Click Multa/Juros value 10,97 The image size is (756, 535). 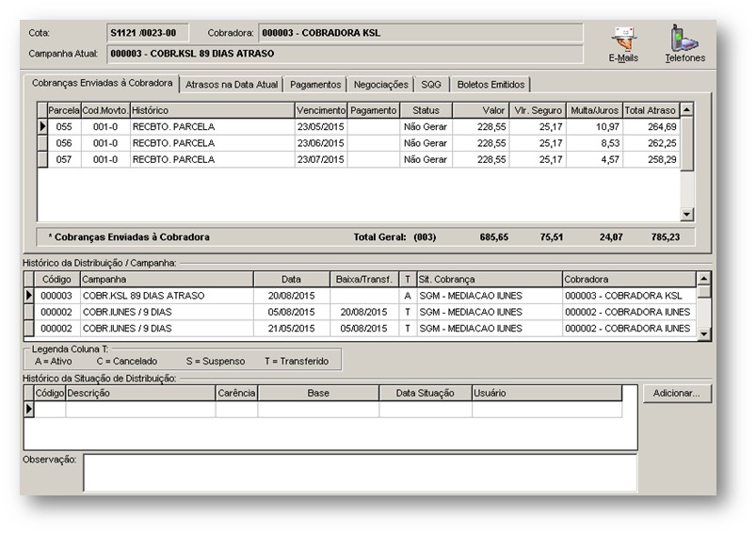tap(594, 126)
